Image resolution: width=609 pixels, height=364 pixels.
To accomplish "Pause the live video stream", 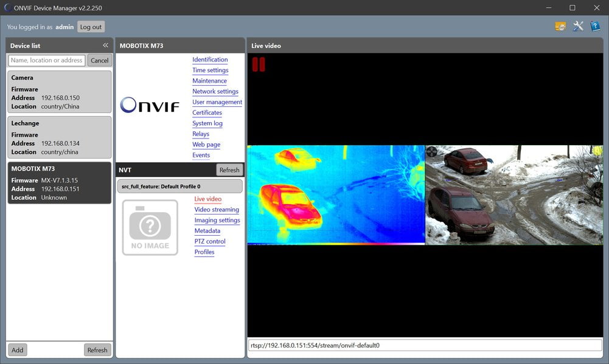I will click(259, 64).
